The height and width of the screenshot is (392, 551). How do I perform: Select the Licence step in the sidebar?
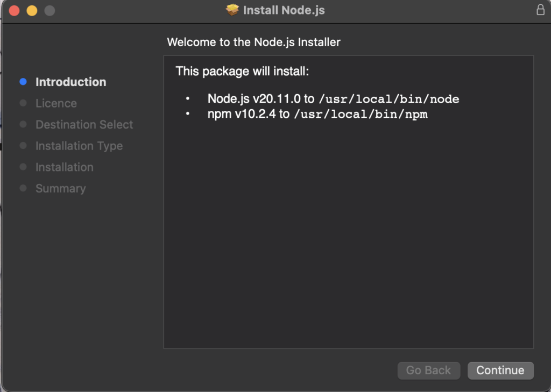tap(55, 103)
